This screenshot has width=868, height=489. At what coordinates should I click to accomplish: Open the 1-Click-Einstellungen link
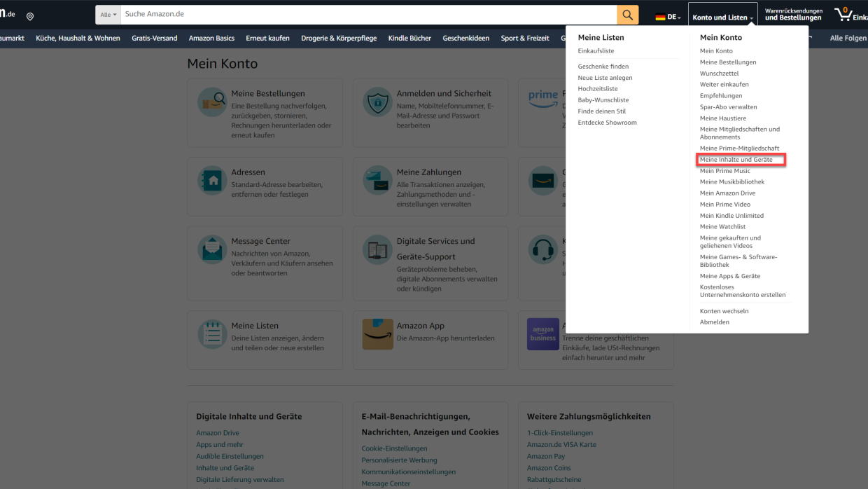click(560, 433)
